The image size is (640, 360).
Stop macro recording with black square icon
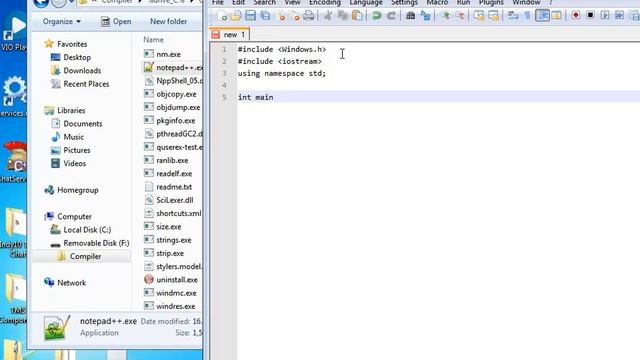click(x=590, y=16)
